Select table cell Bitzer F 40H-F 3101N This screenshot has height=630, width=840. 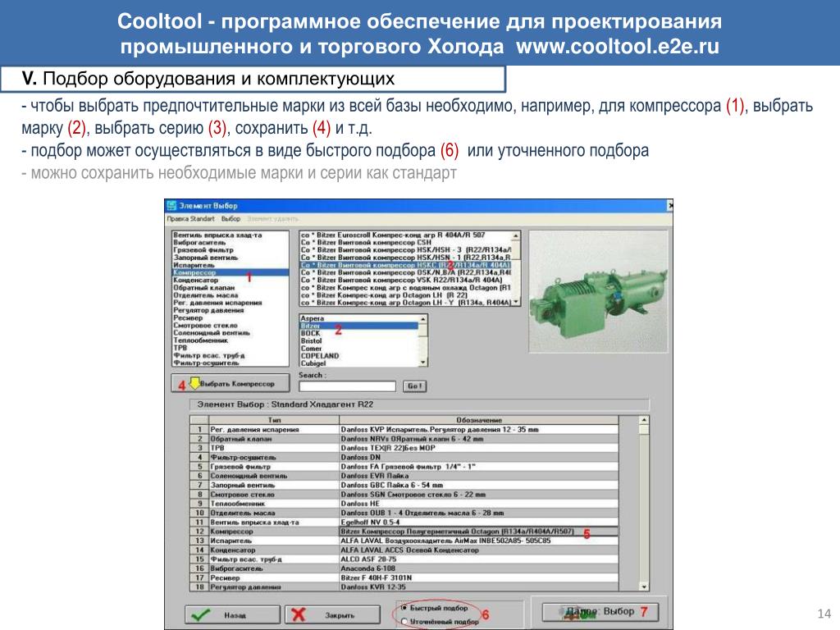click(479, 578)
